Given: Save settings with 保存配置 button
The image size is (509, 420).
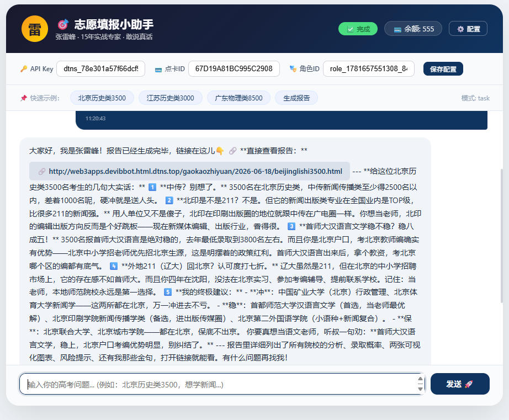Looking at the screenshot, I should pos(443,69).
